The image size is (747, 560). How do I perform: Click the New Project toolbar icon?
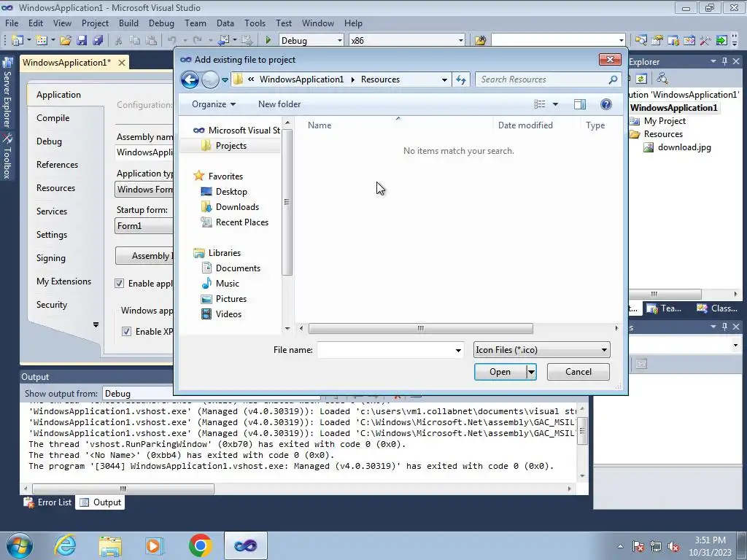18,41
